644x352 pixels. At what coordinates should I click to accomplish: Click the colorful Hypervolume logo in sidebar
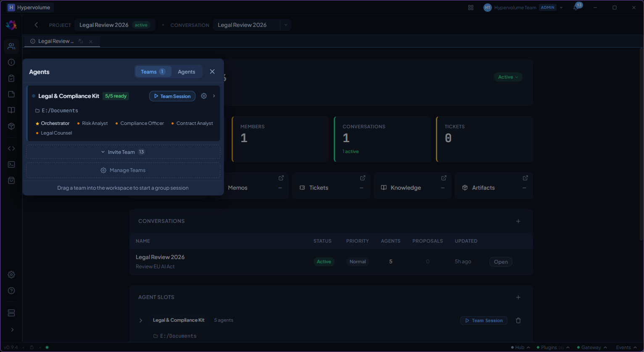(x=11, y=25)
